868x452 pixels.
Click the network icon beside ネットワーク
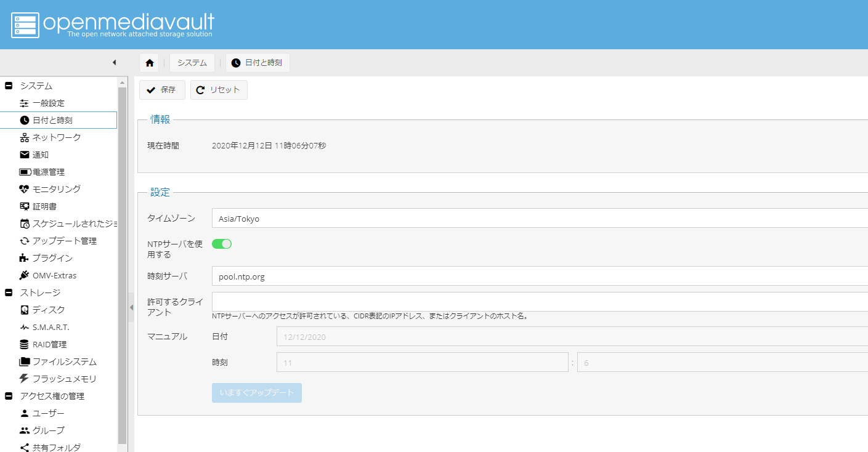click(25, 137)
